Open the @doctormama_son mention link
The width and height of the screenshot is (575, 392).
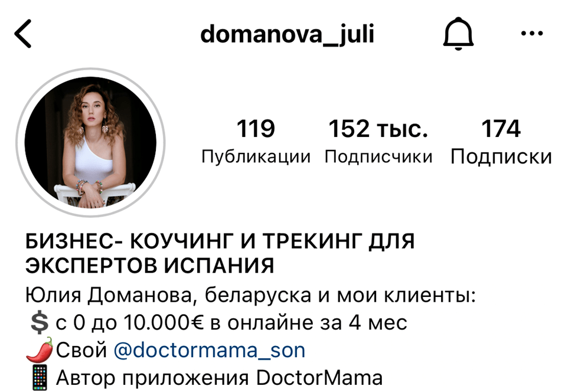[210, 350]
